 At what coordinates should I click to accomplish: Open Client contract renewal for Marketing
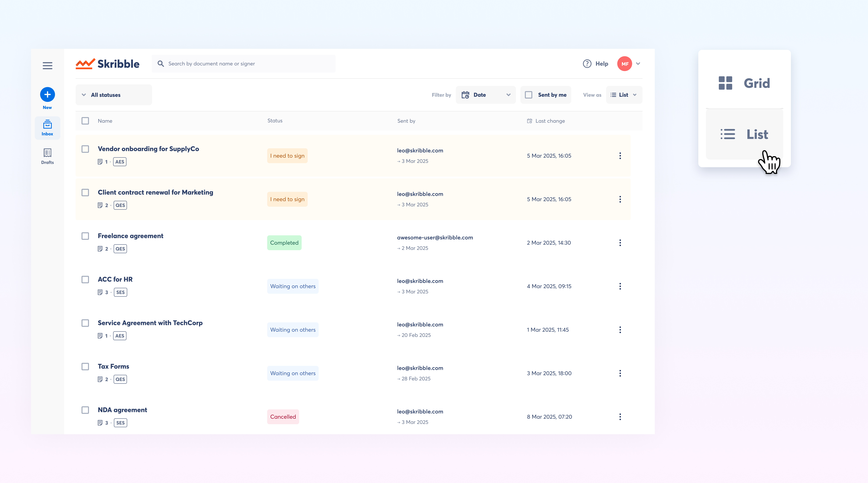point(155,192)
